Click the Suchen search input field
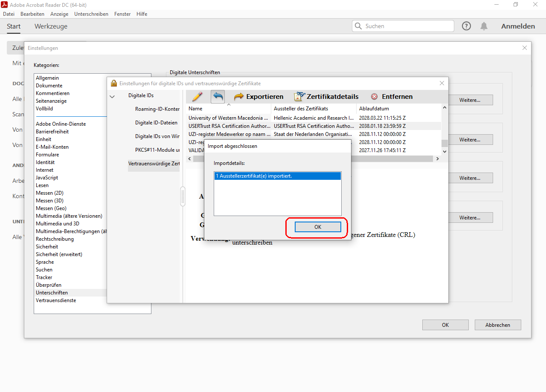 point(407,26)
